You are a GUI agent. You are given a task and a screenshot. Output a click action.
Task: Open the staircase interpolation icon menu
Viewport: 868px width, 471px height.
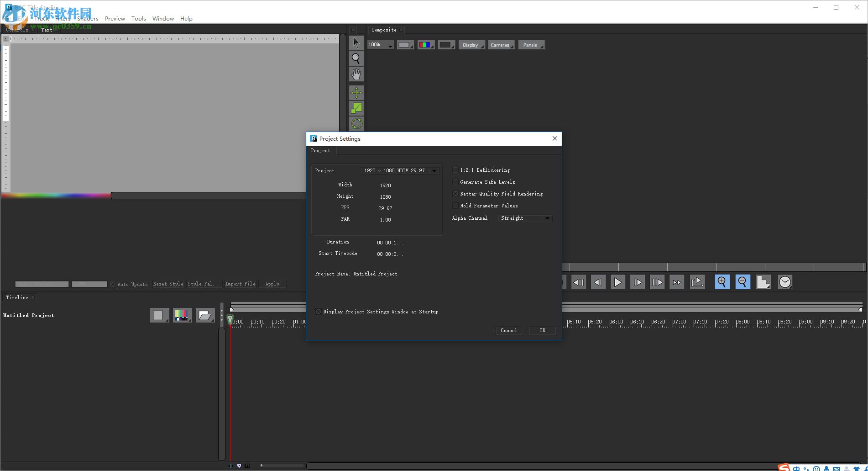pyautogui.click(x=763, y=282)
